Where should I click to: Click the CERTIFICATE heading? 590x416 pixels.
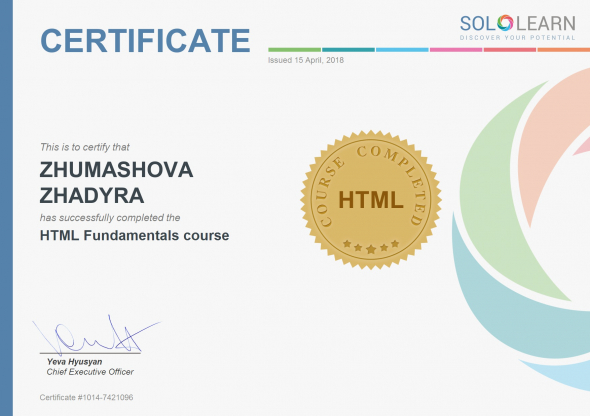tap(145, 40)
